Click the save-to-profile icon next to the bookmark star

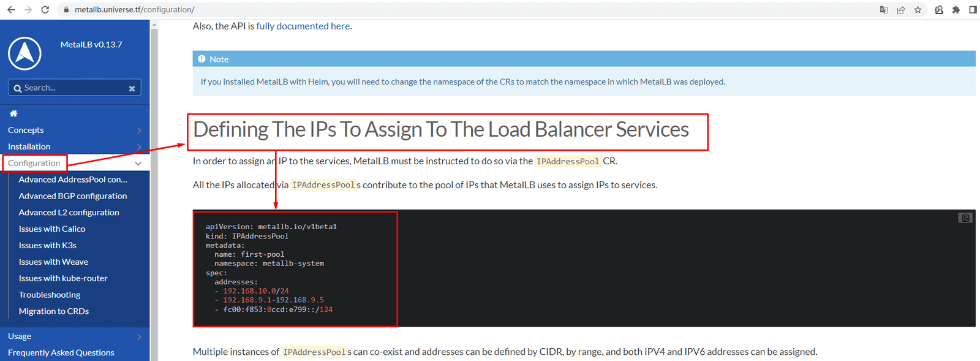pyautogui.click(x=939, y=10)
